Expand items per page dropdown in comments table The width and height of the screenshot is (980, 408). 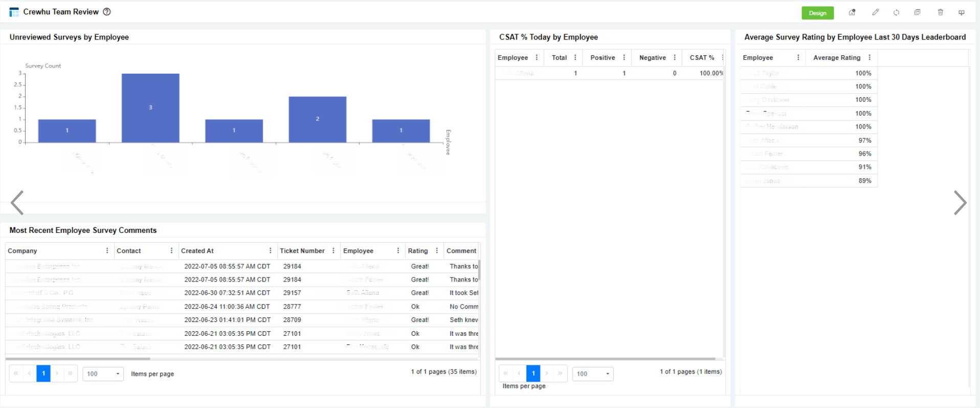point(103,374)
